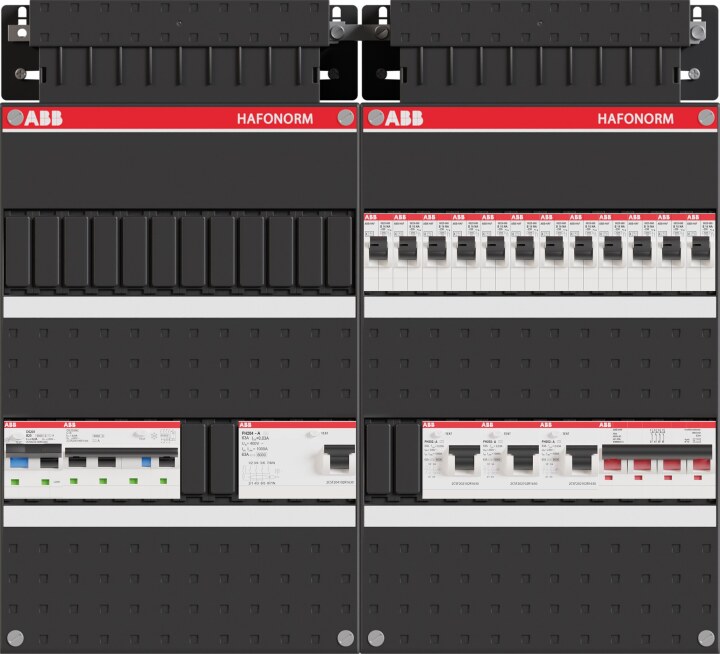
Task: Flip the last circuit breaker lever in the right panel's upper row
Action: pos(701,248)
